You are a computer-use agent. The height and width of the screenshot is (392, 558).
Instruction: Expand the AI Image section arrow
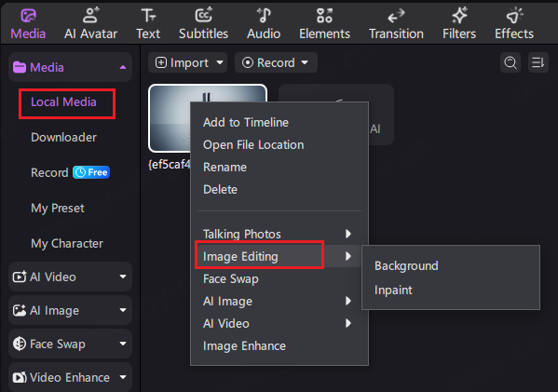(x=123, y=310)
